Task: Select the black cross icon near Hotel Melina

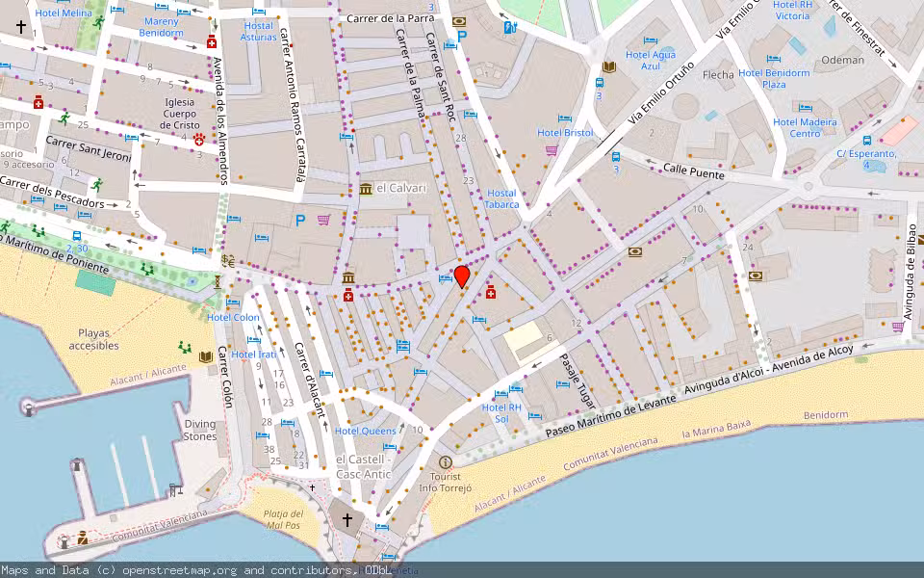Action: point(21,27)
